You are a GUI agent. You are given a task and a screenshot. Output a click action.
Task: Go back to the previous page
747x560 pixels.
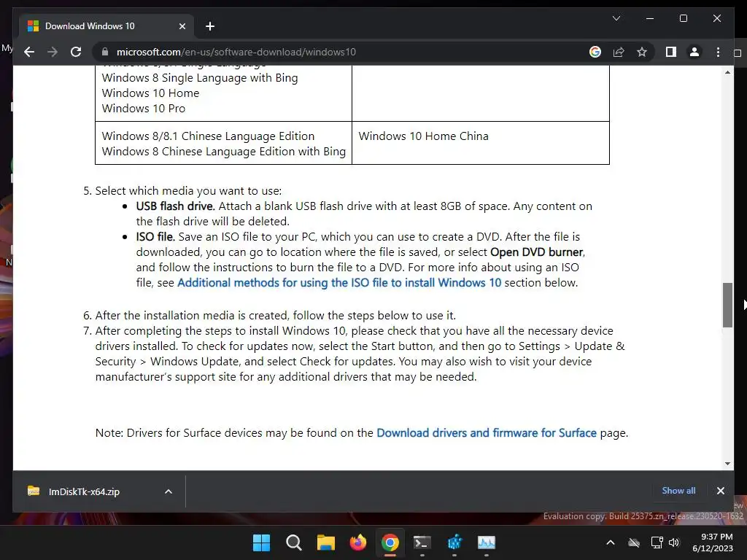point(29,52)
